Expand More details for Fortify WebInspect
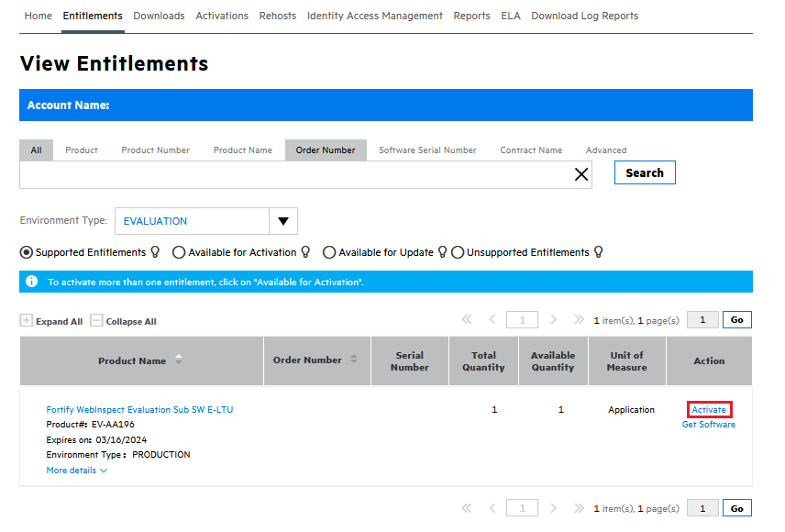 [x=77, y=471]
